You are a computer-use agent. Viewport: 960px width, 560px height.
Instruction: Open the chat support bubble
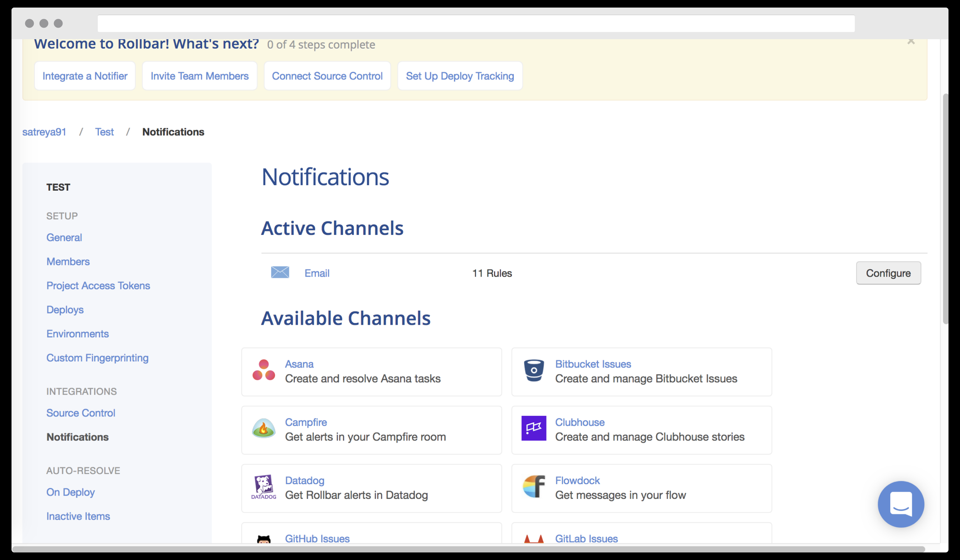pyautogui.click(x=901, y=504)
